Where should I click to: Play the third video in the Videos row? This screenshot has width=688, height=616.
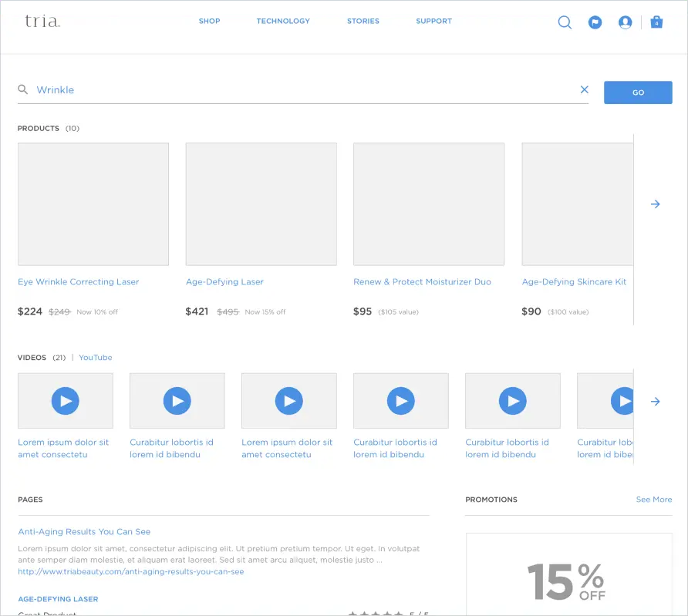pos(289,401)
